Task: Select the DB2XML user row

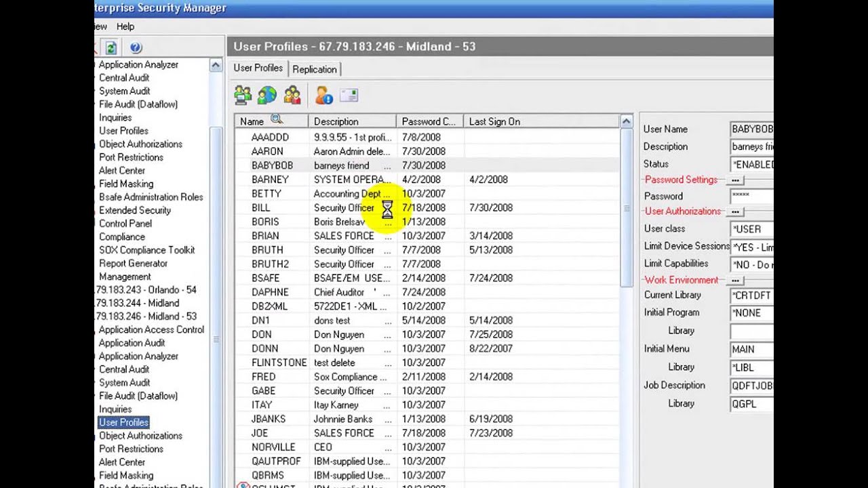Action: [427, 306]
